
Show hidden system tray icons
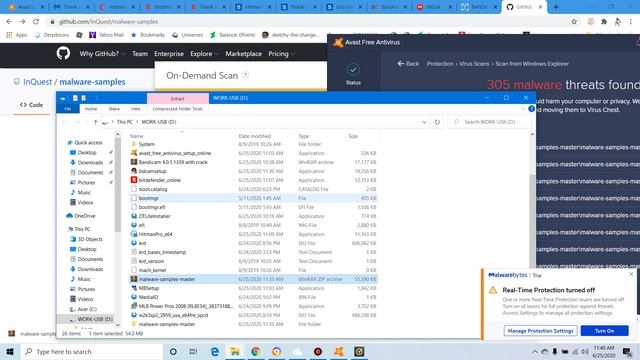tap(534, 351)
